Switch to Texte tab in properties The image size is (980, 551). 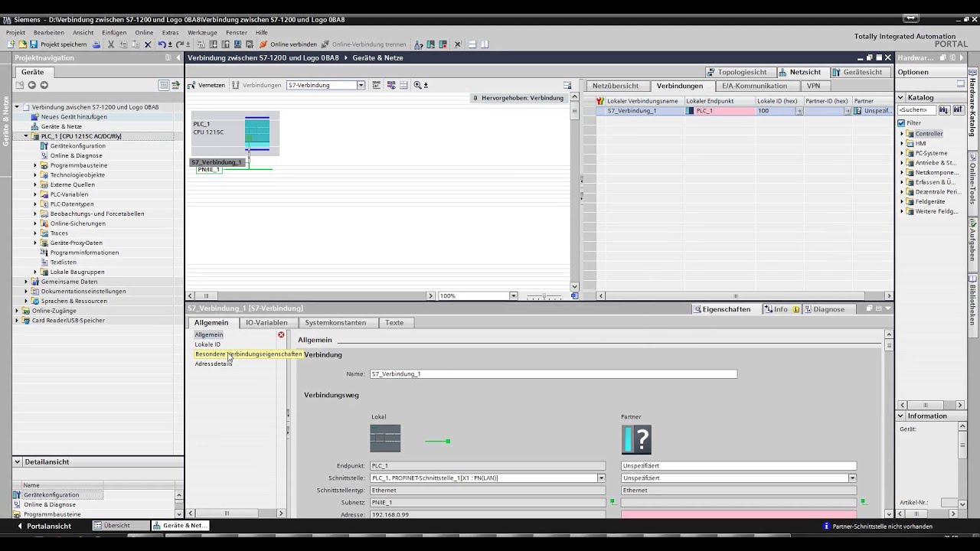(x=394, y=323)
